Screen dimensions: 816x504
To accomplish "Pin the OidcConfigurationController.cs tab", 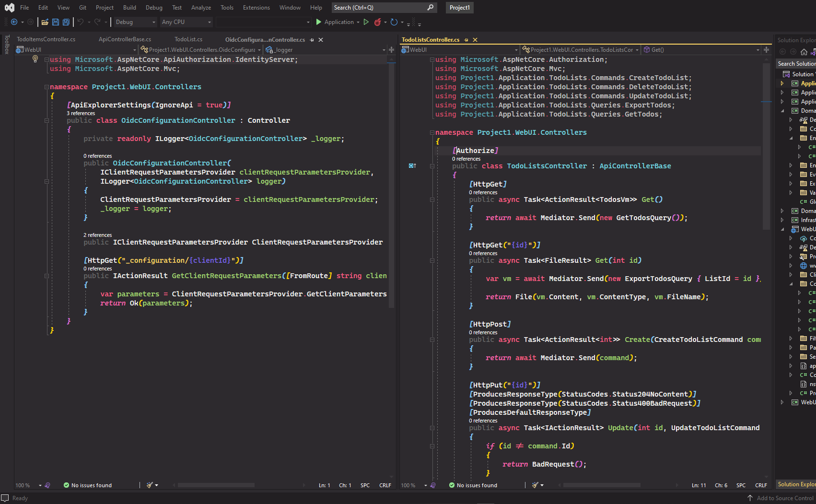I will (312, 40).
